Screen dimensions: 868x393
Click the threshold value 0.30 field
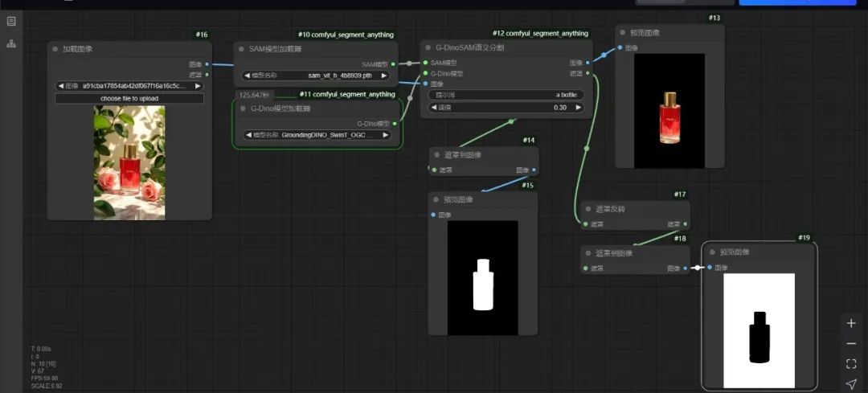(x=506, y=108)
